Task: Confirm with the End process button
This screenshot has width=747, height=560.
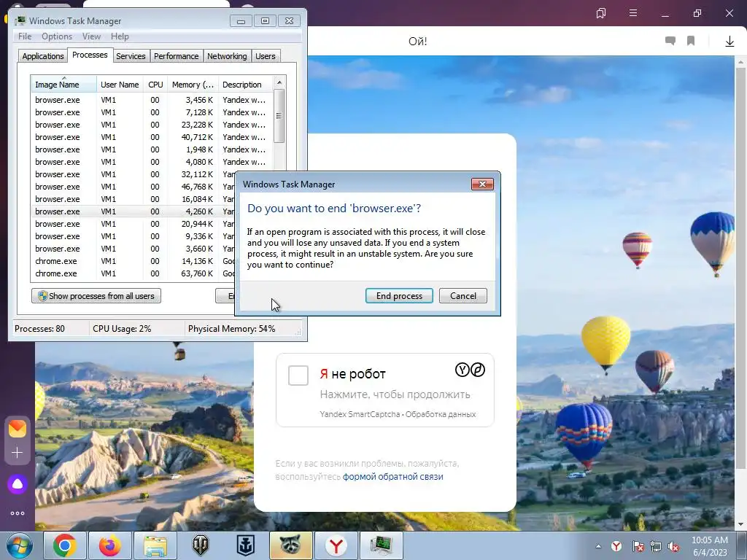Action: pyautogui.click(x=399, y=296)
